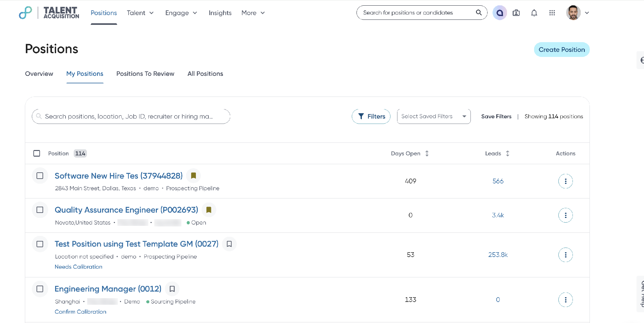Click the Create Position button

click(562, 50)
